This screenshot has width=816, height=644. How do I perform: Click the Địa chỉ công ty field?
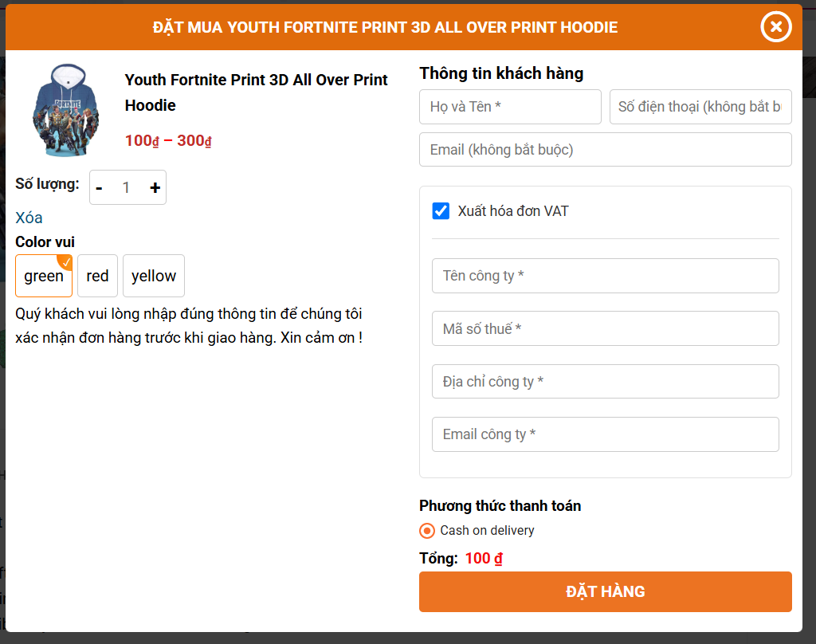tap(605, 381)
